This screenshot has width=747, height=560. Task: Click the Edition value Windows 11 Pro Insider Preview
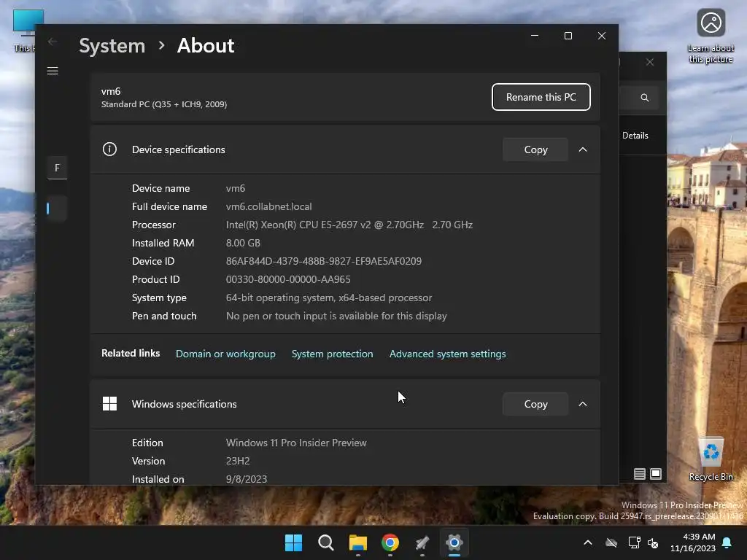[296, 443]
